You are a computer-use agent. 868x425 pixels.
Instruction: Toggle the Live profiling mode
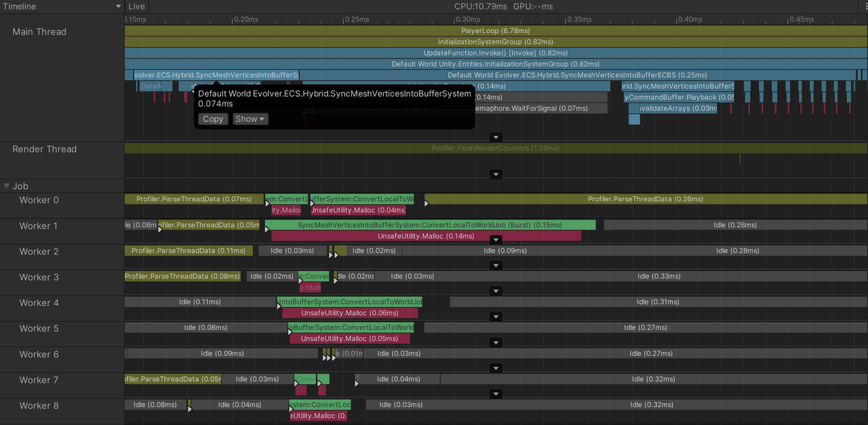pos(136,6)
